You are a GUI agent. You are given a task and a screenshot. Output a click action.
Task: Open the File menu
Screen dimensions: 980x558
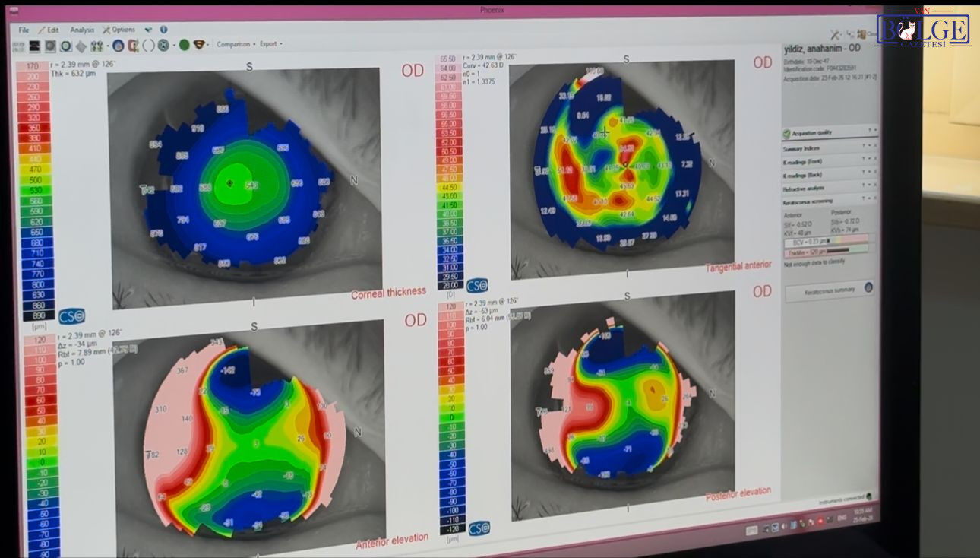24,30
